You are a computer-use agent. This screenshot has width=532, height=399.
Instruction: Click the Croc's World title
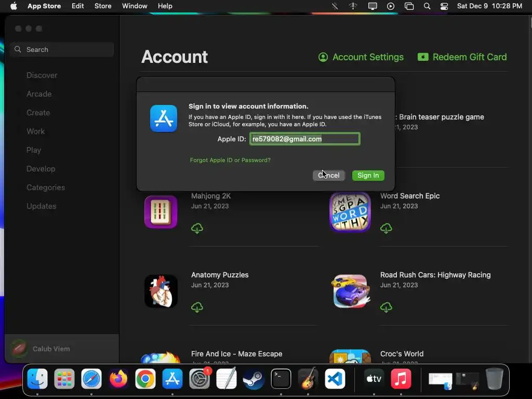402,354
